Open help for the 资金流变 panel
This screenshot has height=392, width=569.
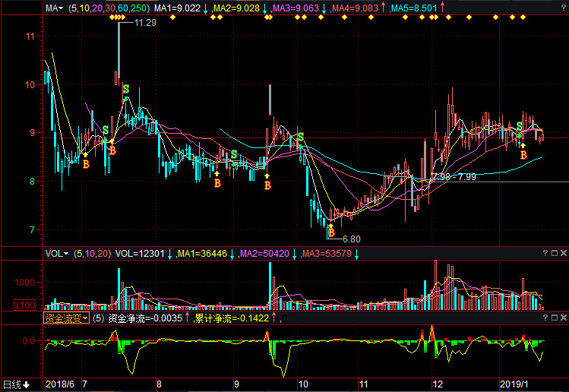545,318
